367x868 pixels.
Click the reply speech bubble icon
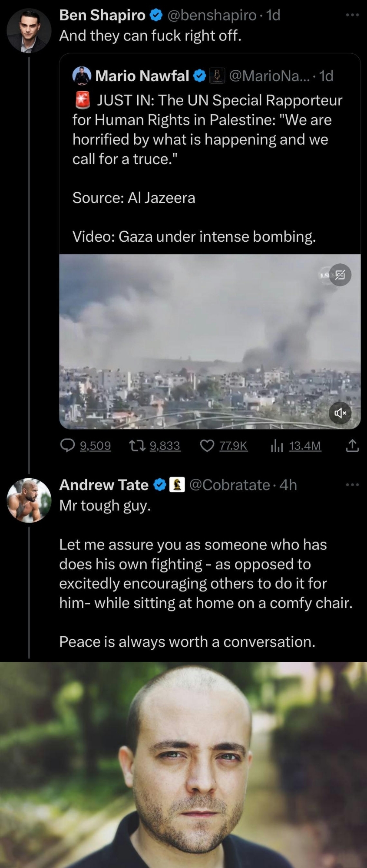click(67, 445)
